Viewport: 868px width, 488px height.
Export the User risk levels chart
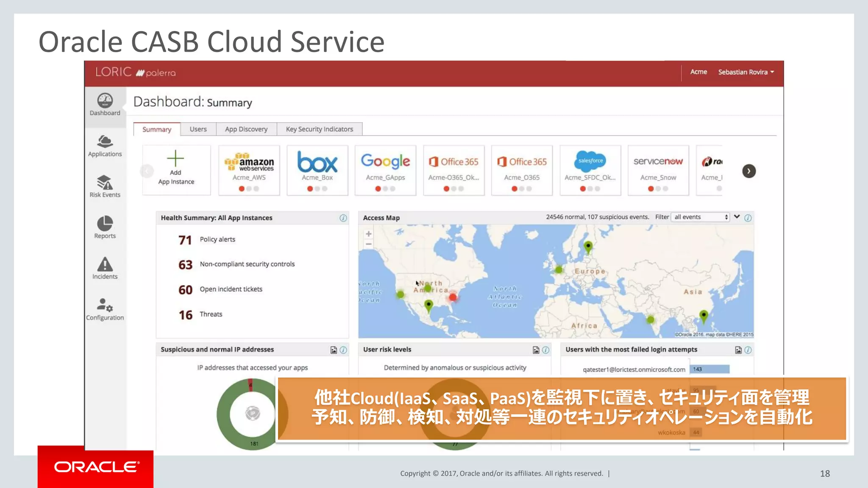tap(536, 350)
